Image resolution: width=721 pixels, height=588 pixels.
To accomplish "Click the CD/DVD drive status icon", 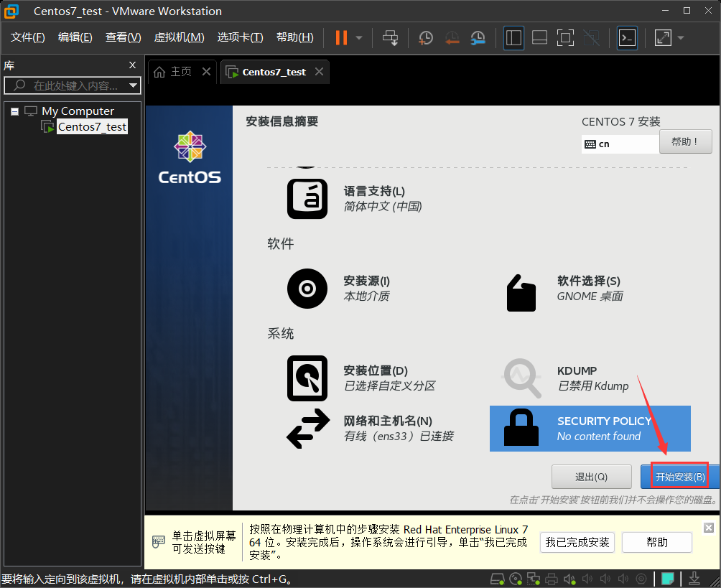I will pos(516,579).
